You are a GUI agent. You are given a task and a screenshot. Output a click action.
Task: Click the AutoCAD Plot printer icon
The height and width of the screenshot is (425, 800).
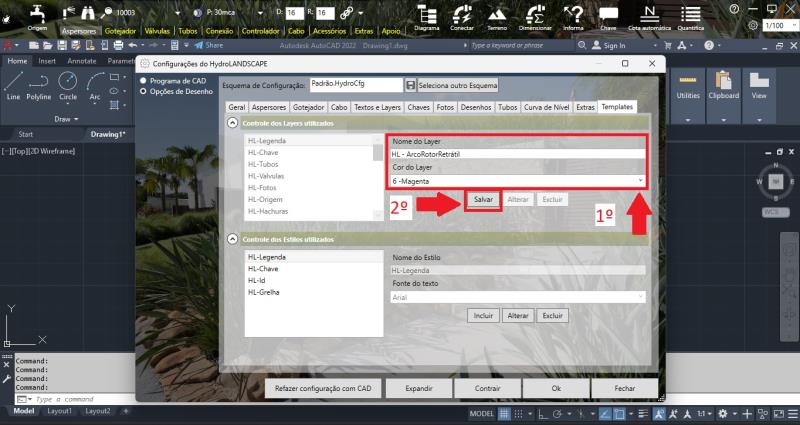[x=118, y=45]
